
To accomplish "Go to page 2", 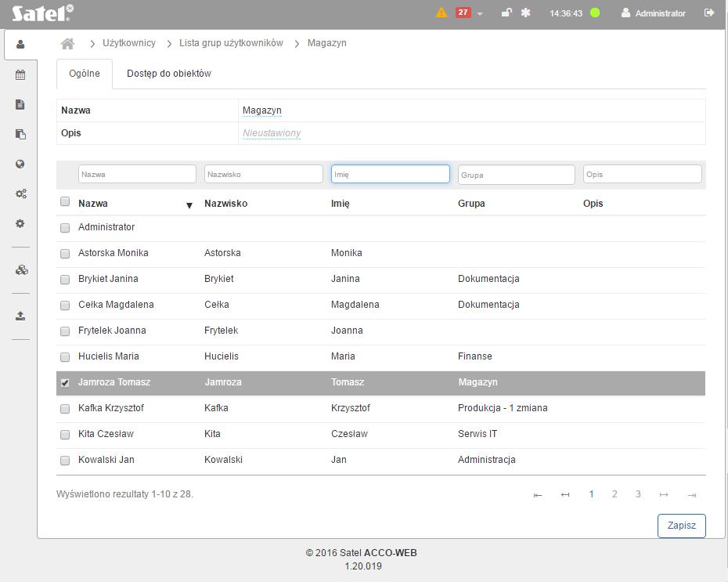I will pos(614,494).
